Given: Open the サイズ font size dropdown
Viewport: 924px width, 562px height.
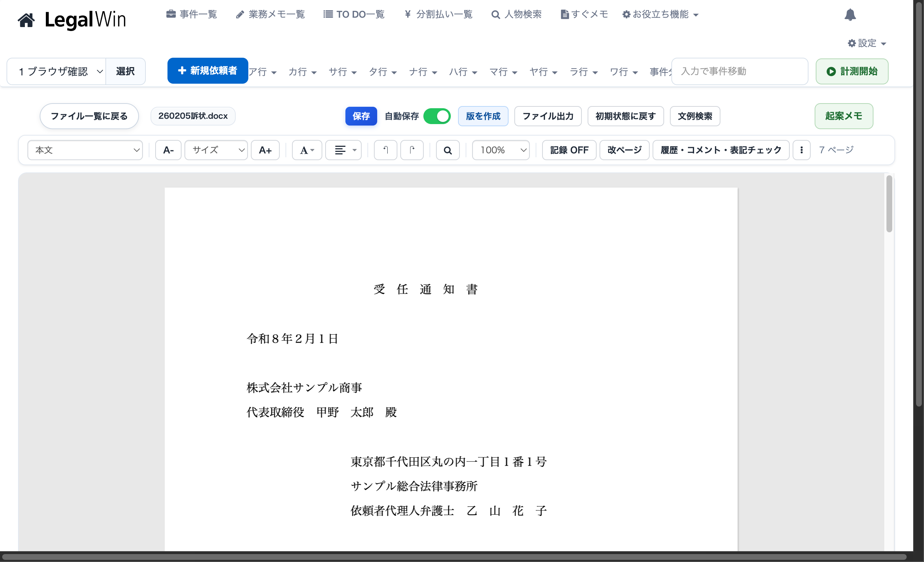Looking at the screenshot, I should [216, 150].
